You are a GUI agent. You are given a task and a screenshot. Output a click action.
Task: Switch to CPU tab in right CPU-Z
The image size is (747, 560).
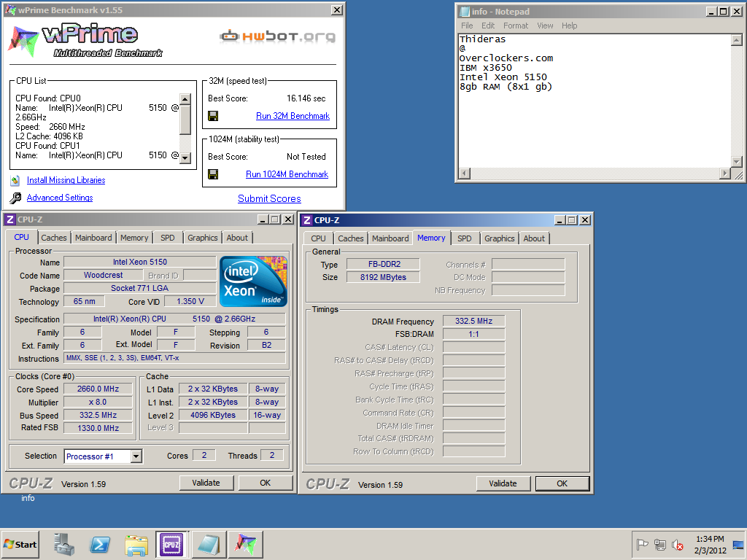(x=318, y=238)
